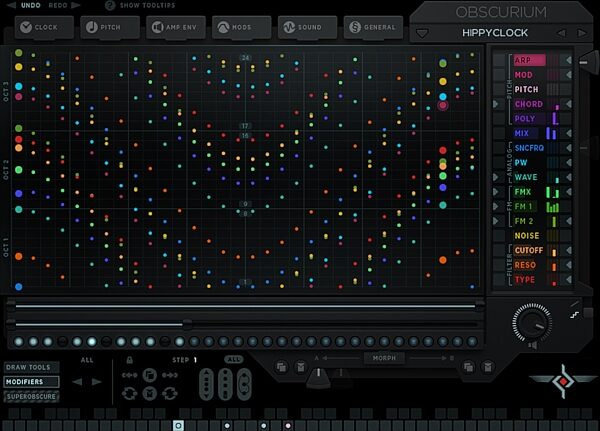Toggle the twelfth step LED, the last lit

point(179,341)
